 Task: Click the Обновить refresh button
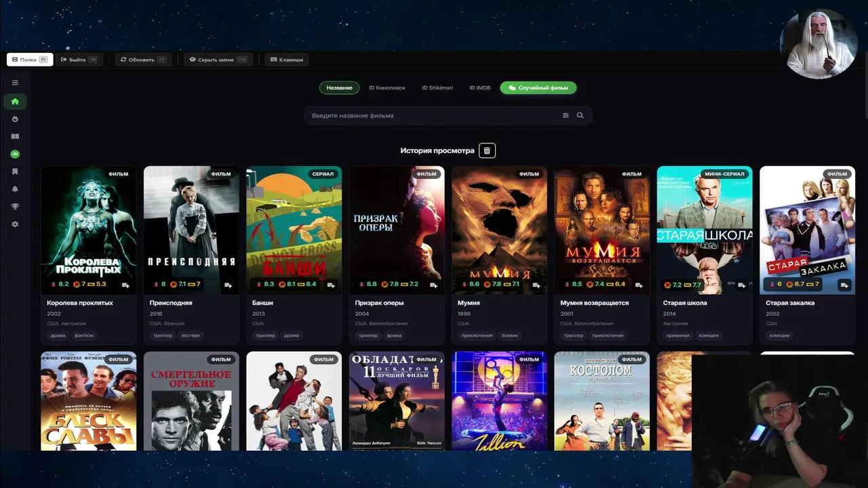[142, 60]
